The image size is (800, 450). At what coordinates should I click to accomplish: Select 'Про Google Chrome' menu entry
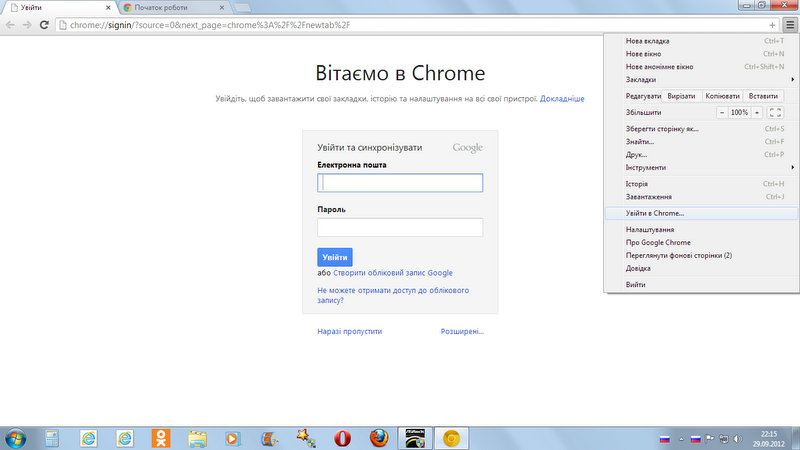click(702, 242)
